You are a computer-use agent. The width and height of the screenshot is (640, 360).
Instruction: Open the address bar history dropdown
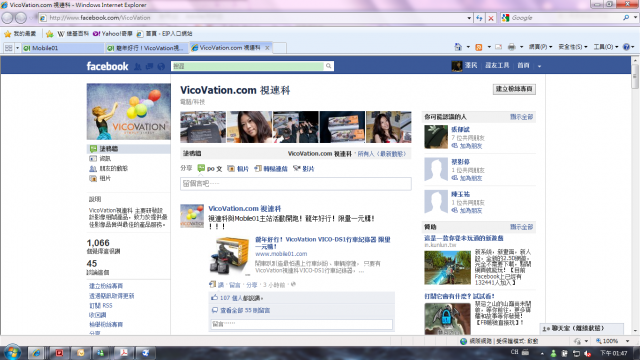point(469,18)
